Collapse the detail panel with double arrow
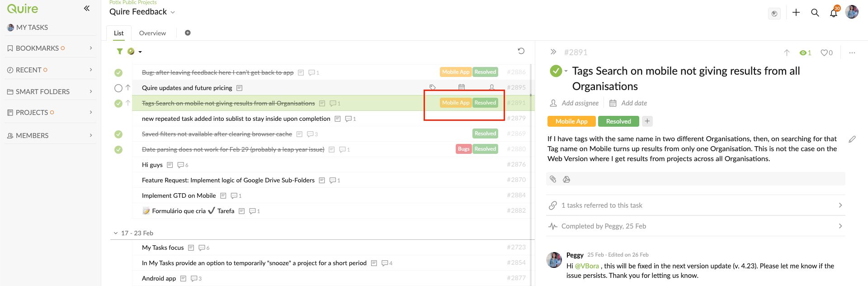868x286 pixels. point(553,52)
